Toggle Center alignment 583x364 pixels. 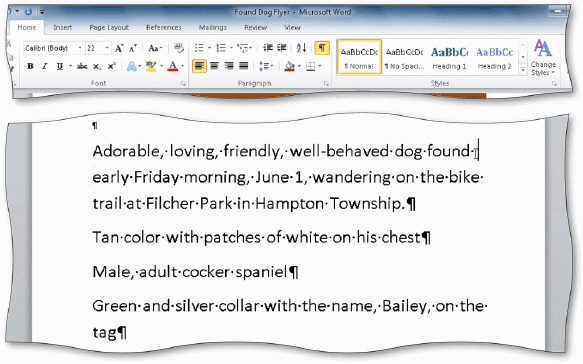pyautogui.click(x=214, y=66)
